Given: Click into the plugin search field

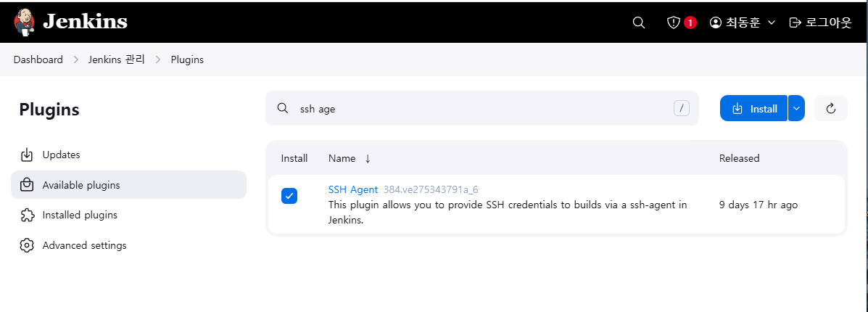Looking at the screenshot, I should (481, 109).
